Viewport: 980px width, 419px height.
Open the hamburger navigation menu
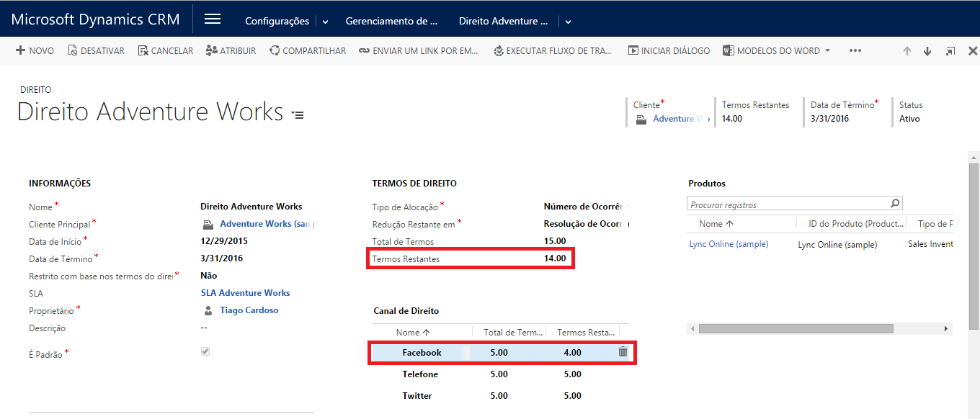(213, 19)
